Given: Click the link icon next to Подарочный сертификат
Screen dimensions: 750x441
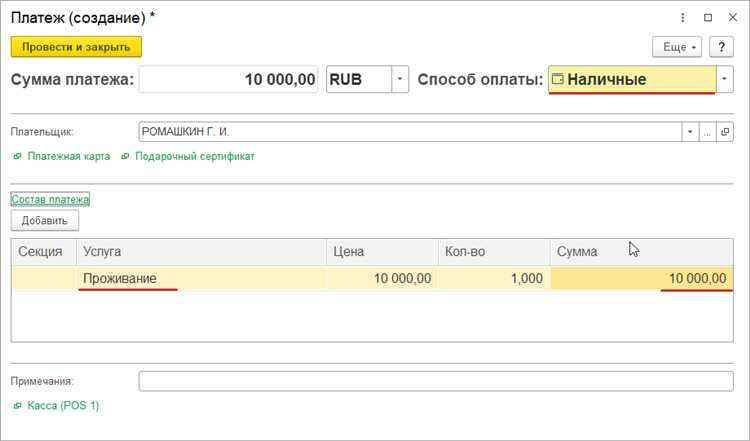Looking at the screenshot, I should pos(125,157).
